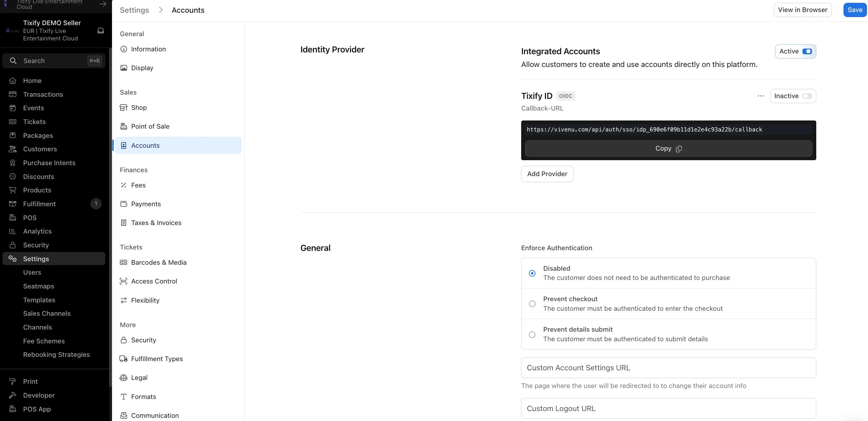Click the Analytics chart icon
Viewport: 868px width, 421px height.
[x=13, y=231]
